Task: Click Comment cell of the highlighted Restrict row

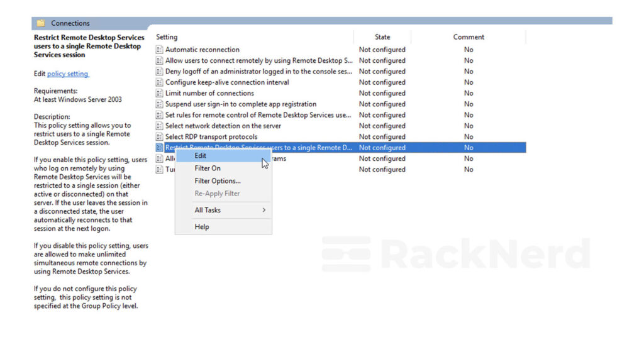Action: coord(469,148)
